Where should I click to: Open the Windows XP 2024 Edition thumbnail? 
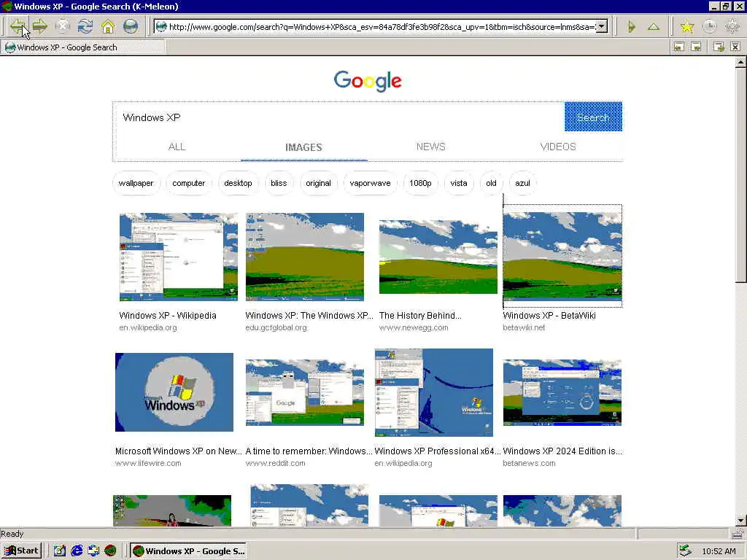tap(562, 392)
